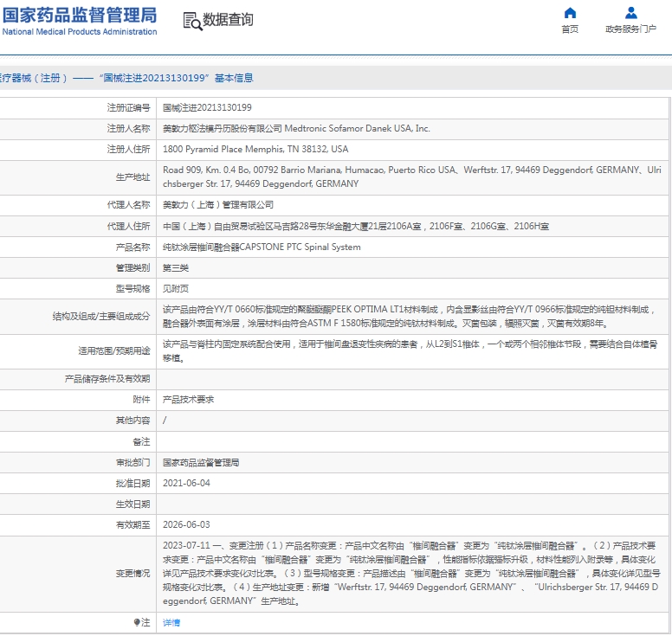Click structure text mentioning PEEK OPTIMA LT1
Image resolution: width=672 pixels, height=636 pixels.
[x=410, y=316]
